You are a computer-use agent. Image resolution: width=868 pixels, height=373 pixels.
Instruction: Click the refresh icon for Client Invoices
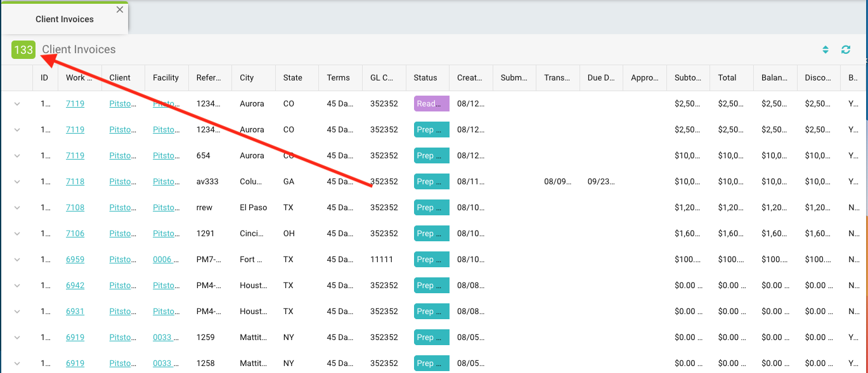pyautogui.click(x=845, y=49)
